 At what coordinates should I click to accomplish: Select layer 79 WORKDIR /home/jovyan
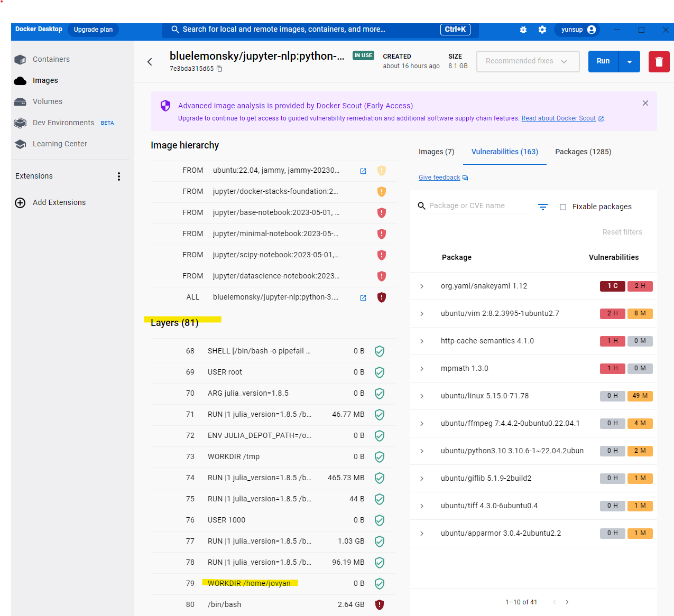[x=273, y=584]
